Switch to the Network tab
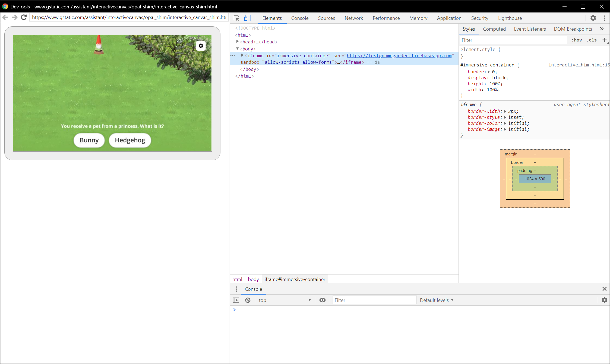Image resolution: width=610 pixels, height=364 pixels. 353,18
